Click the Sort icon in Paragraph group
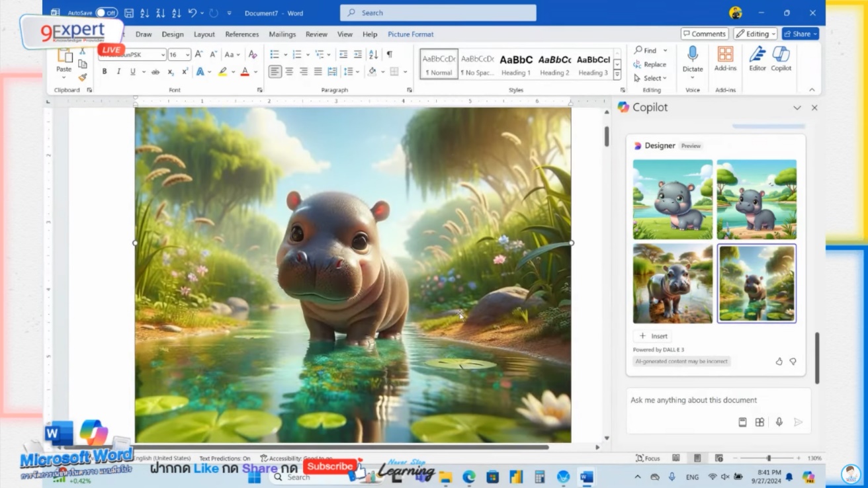 click(372, 54)
